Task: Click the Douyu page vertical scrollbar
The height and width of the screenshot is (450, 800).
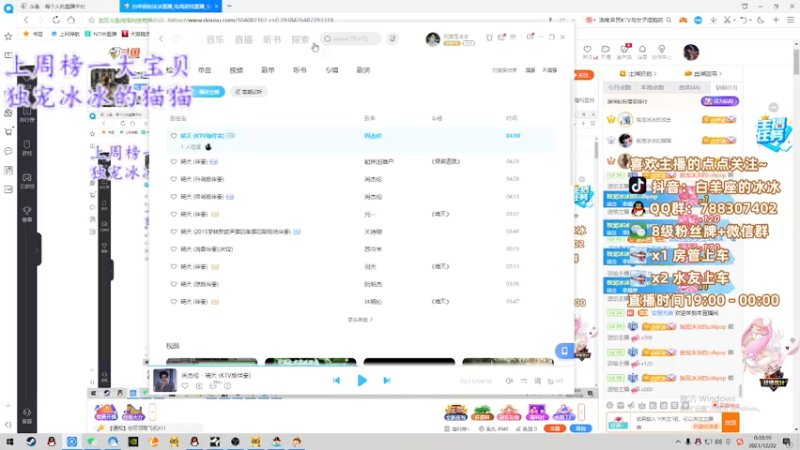Action: click(796, 61)
